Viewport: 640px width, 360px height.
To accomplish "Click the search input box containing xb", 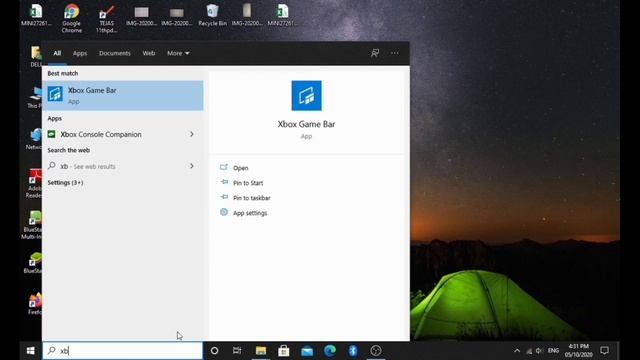I will click(x=122, y=351).
